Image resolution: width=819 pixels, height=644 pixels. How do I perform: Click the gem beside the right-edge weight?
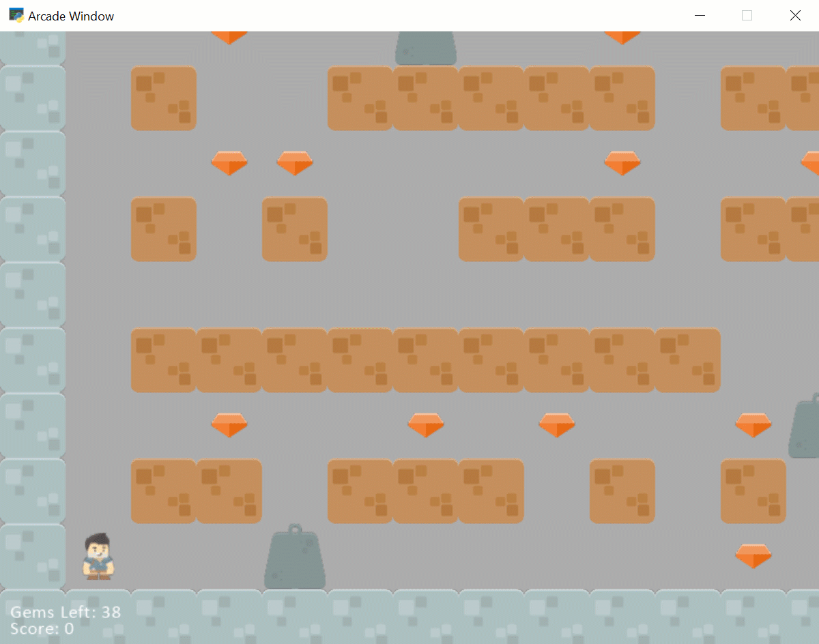pyautogui.click(x=753, y=425)
